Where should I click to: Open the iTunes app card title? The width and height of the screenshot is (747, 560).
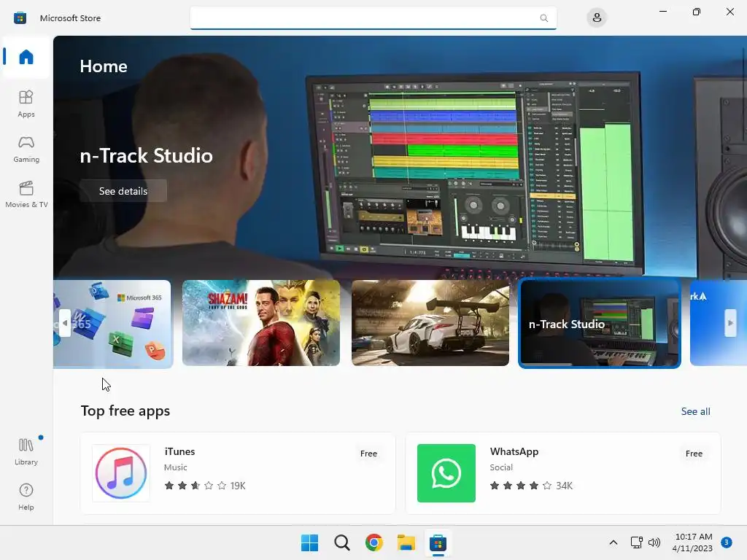tap(179, 451)
